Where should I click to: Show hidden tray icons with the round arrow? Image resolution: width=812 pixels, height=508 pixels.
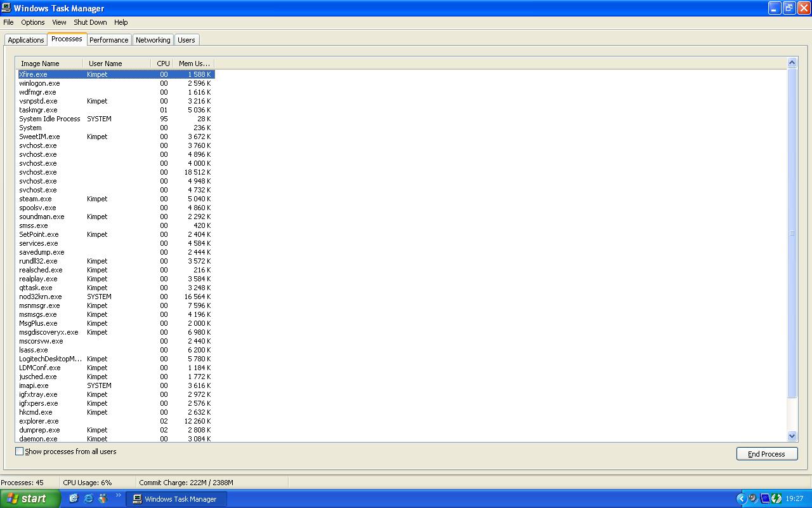pos(741,498)
